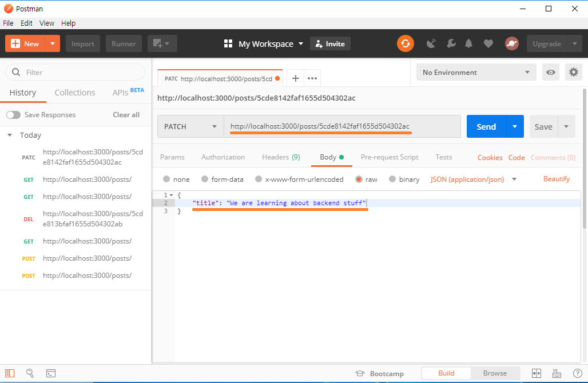Select the binary body type
Screen dimensions: 588x383
pos(392,179)
